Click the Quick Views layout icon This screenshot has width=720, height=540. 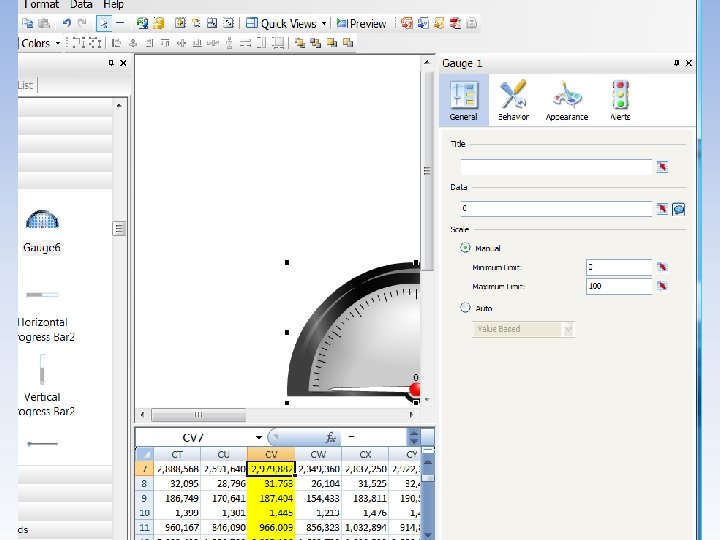coord(252,23)
